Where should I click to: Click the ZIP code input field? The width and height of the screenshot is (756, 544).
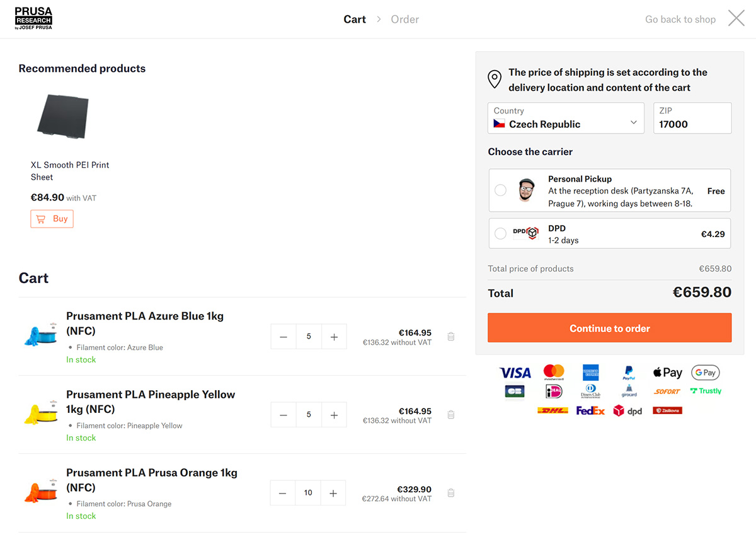coord(692,124)
